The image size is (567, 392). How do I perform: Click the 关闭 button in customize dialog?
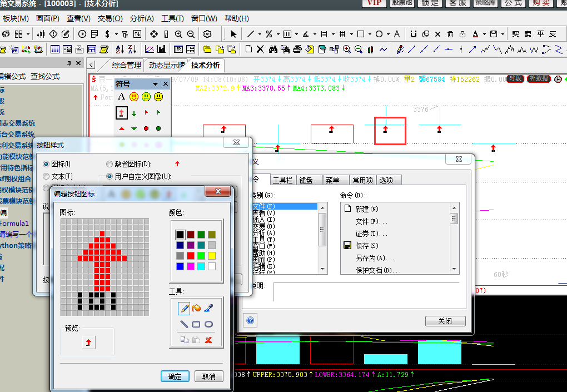pos(445,321)
